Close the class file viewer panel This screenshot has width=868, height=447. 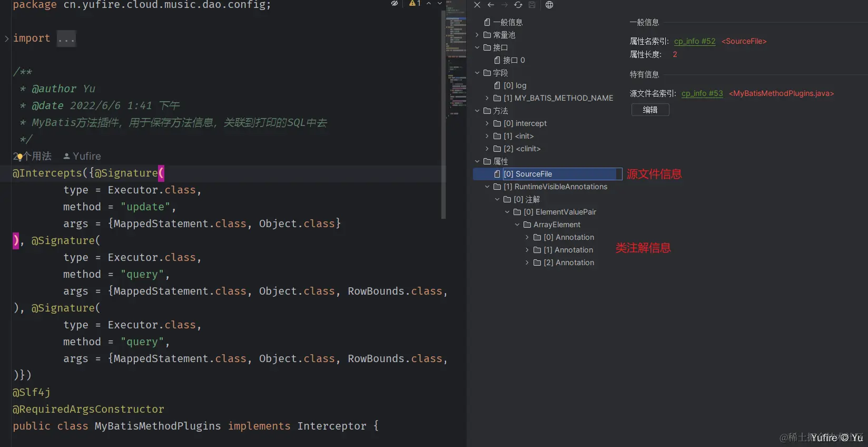coord(477,5)
